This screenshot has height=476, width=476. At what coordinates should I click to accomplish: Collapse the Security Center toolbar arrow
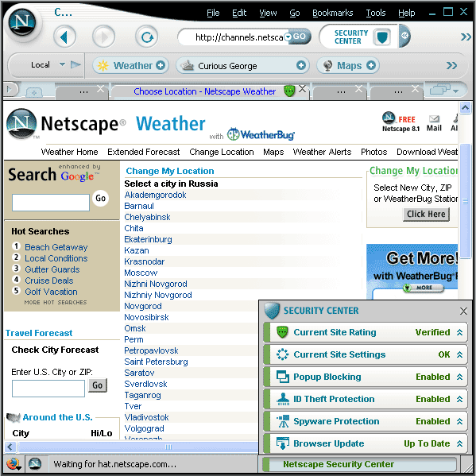(x=404, y=36)
